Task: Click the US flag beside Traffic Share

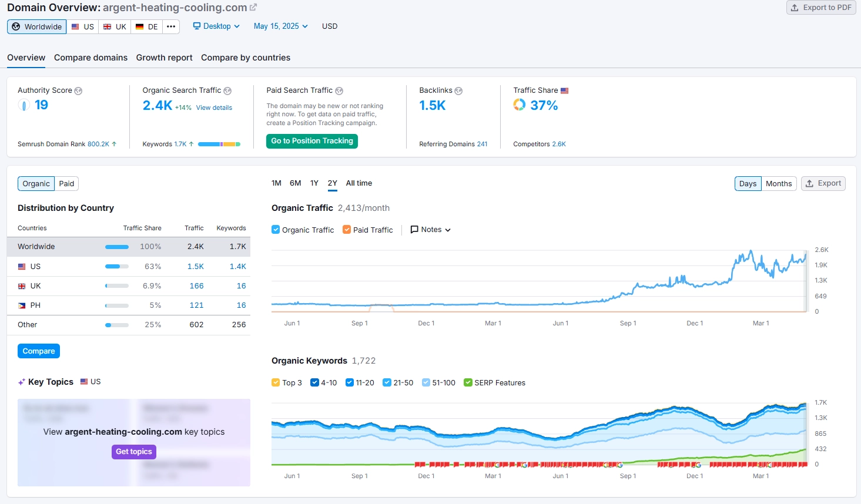Action: pos(564,90)
